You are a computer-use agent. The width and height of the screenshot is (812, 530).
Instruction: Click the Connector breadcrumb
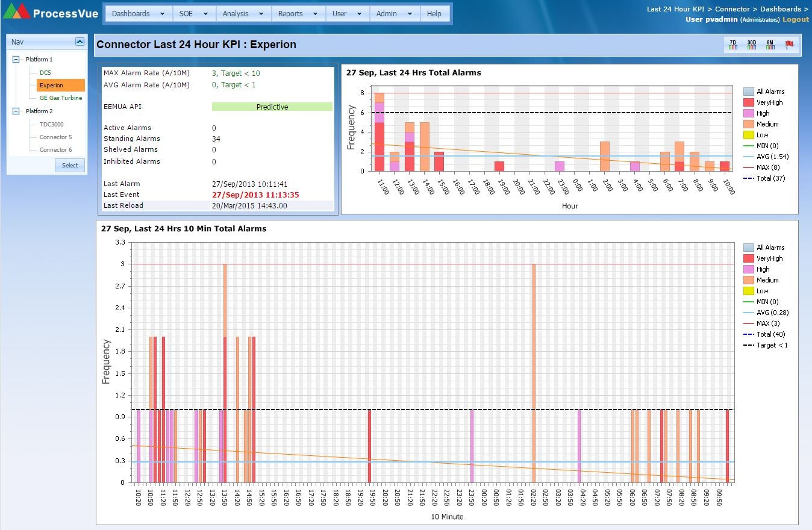point(732,9)
